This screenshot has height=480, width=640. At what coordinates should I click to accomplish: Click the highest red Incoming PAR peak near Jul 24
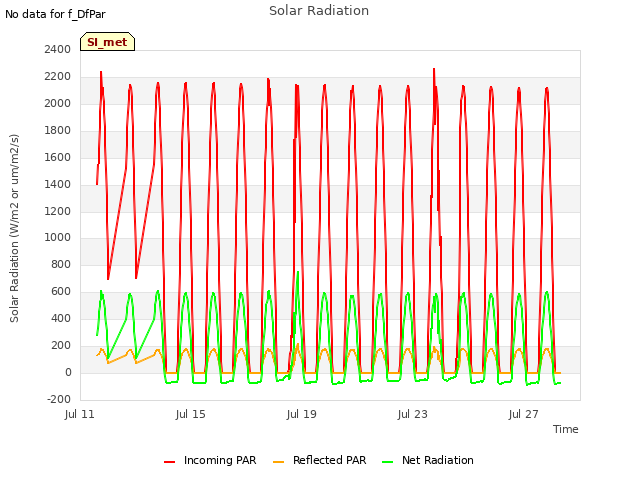tap(434, 69)
